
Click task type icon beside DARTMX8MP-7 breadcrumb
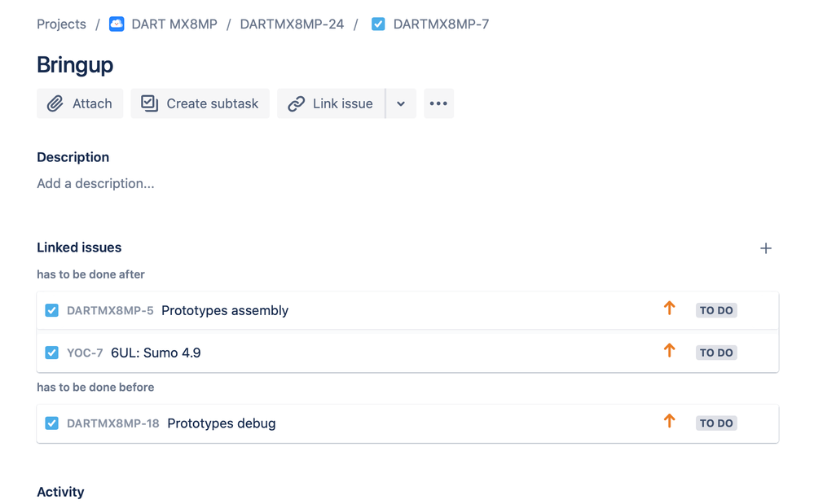click(378, 24)
